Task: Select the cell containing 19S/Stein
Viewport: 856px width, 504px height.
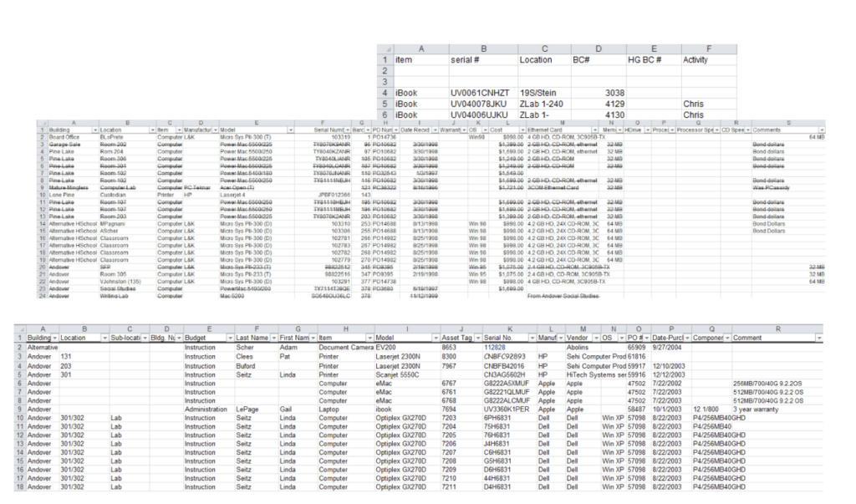Action: [x=544, y=93]
